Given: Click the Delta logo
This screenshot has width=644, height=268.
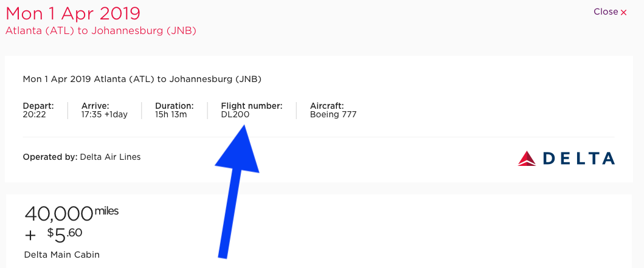Looking at the screenshot, I should [566, 159].
